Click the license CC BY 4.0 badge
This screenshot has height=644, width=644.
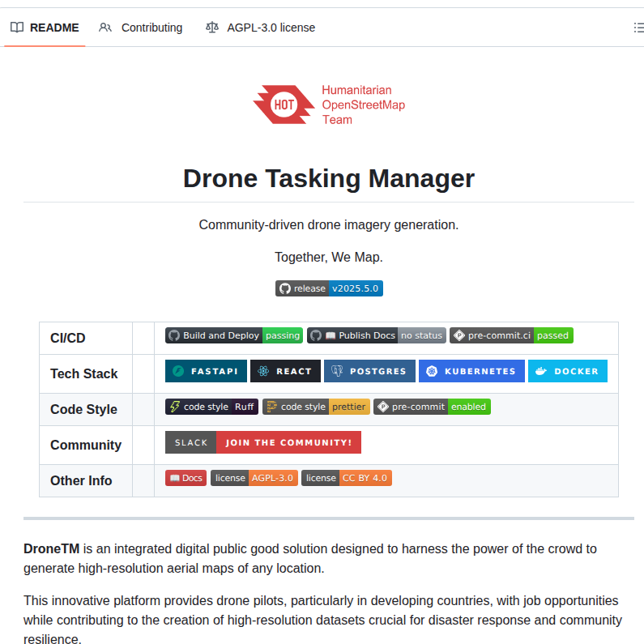click(346, 478)
